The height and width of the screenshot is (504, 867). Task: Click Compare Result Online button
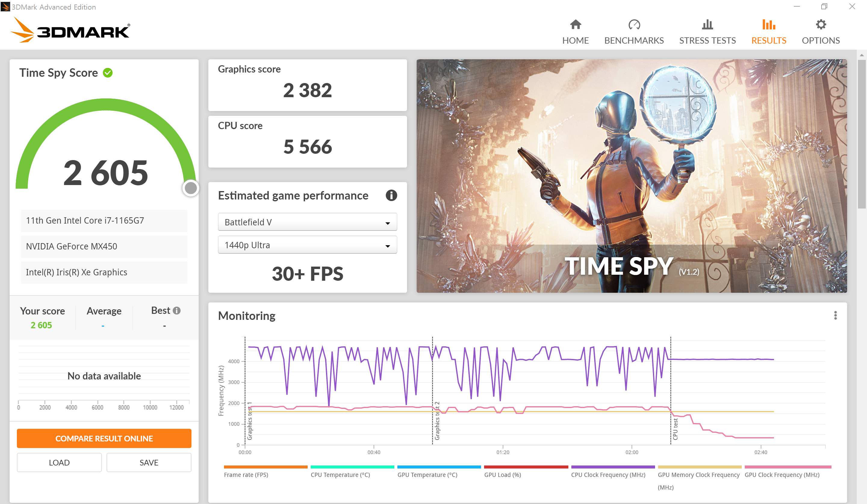(x=104, y=438)
